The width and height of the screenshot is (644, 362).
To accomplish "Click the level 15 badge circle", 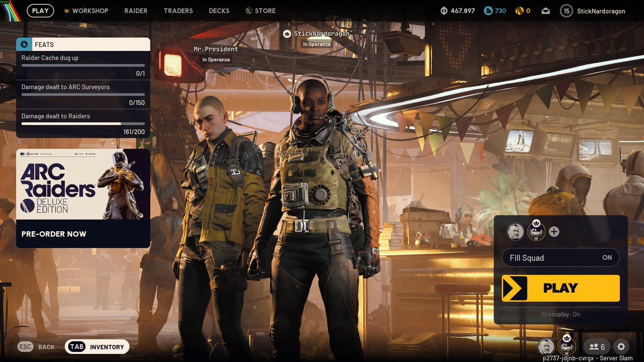I will tap(566, 11).
